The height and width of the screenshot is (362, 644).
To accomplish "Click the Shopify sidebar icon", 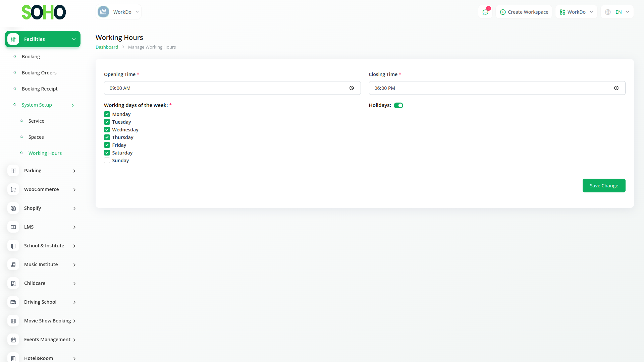I will pyautogui.click(x=13, y=208).
